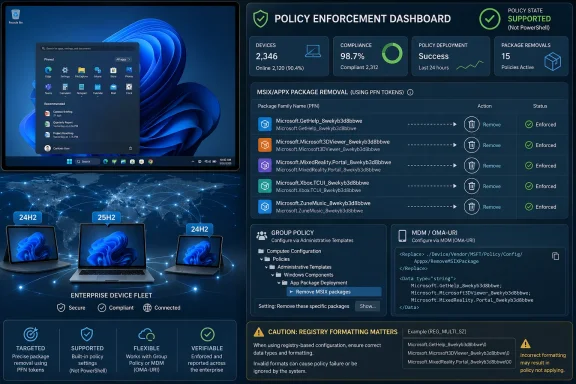Click the yellow caution triangle beside Registry Formatting
The height and width of the screenshot is (384, 576).
259,332
